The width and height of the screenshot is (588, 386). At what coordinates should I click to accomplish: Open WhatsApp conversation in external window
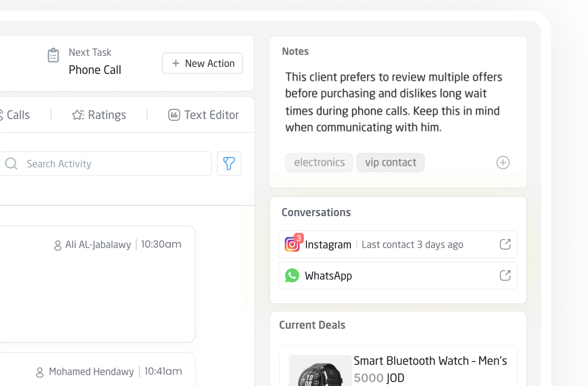505,275
